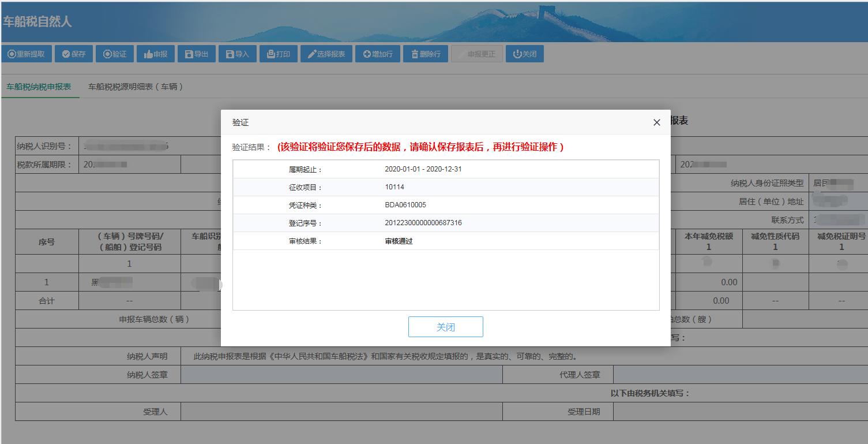Click the 关闭 power button in toolbar
868x444 pixels.
(x=524, y=54)
